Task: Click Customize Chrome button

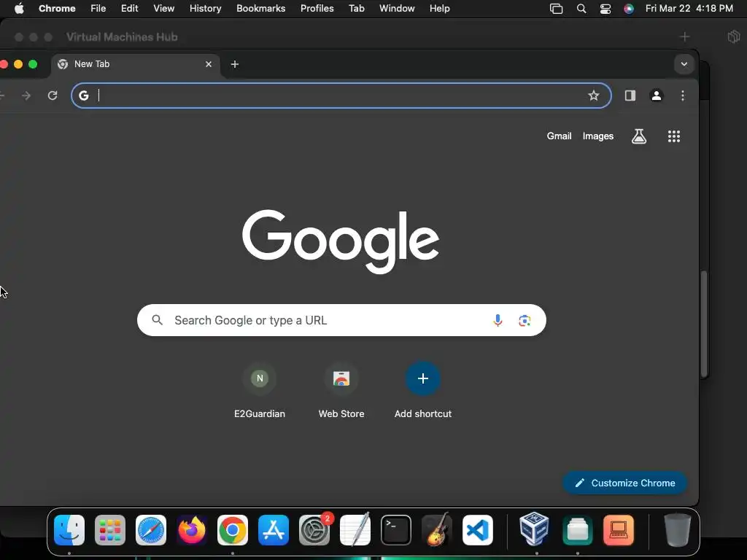Action: click(x=624, y=483)
